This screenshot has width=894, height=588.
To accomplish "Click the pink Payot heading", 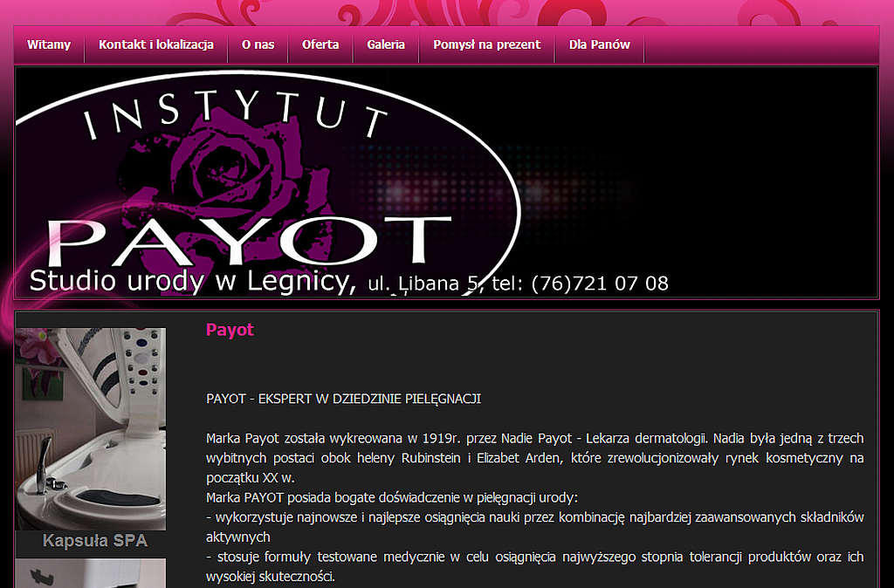I will 230,330.
